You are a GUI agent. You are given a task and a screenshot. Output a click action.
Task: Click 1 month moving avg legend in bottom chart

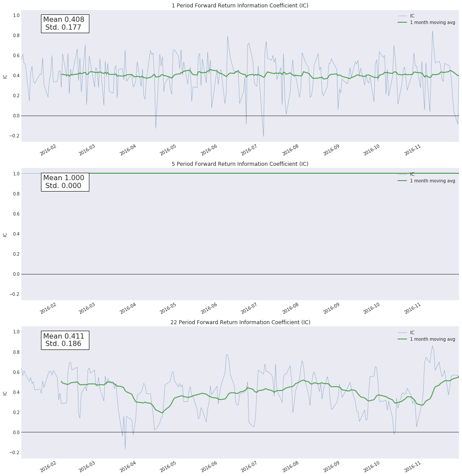pos(426,339)
